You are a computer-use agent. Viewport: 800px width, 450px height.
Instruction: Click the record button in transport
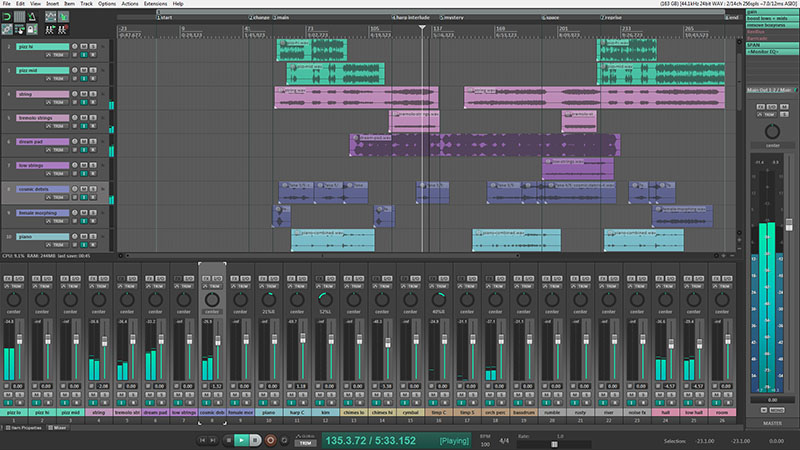coord(270,440)
